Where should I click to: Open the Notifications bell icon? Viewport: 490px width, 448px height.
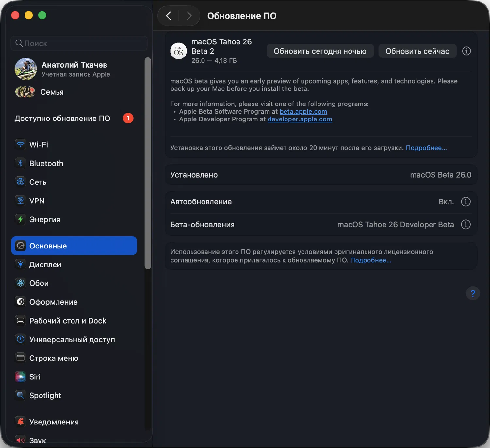[20, 422]
